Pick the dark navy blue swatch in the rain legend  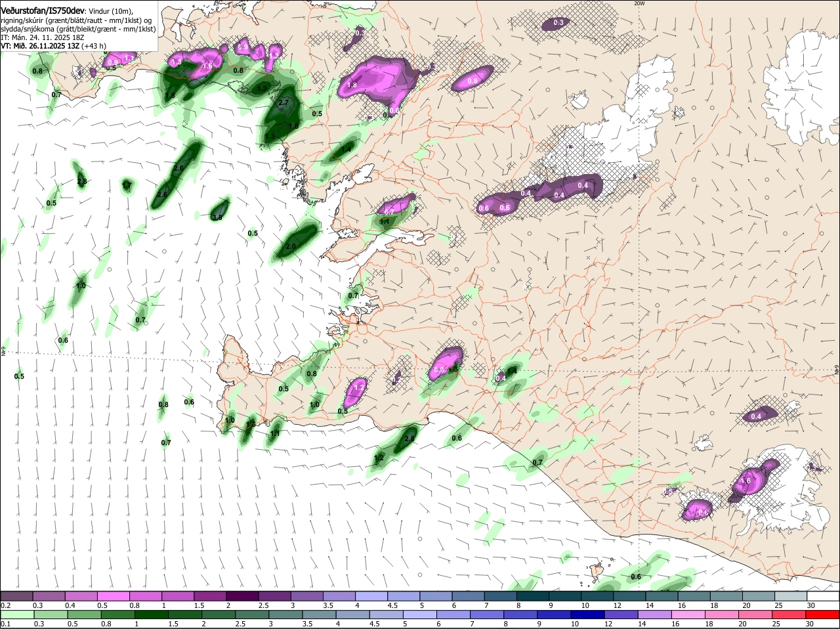pyautogui.click(x=587, y=615)
